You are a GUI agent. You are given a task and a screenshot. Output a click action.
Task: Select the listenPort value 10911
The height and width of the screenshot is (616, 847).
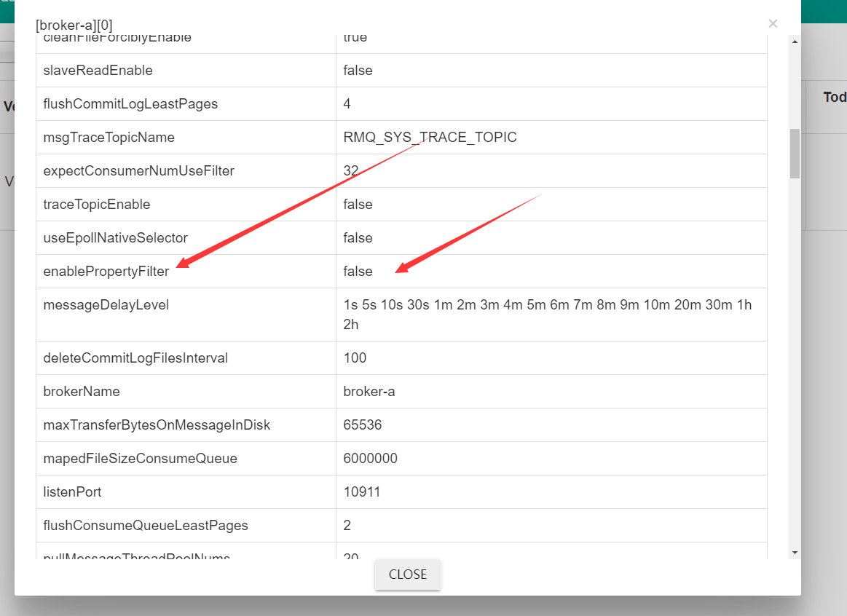pos(362,492)
